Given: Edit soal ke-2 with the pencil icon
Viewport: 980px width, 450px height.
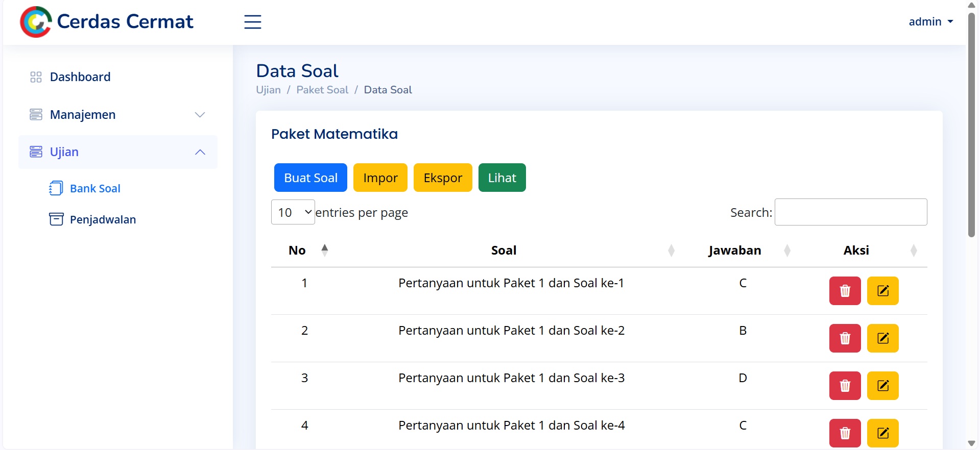Looking at the screenshot, I should [x=883, y=338].
